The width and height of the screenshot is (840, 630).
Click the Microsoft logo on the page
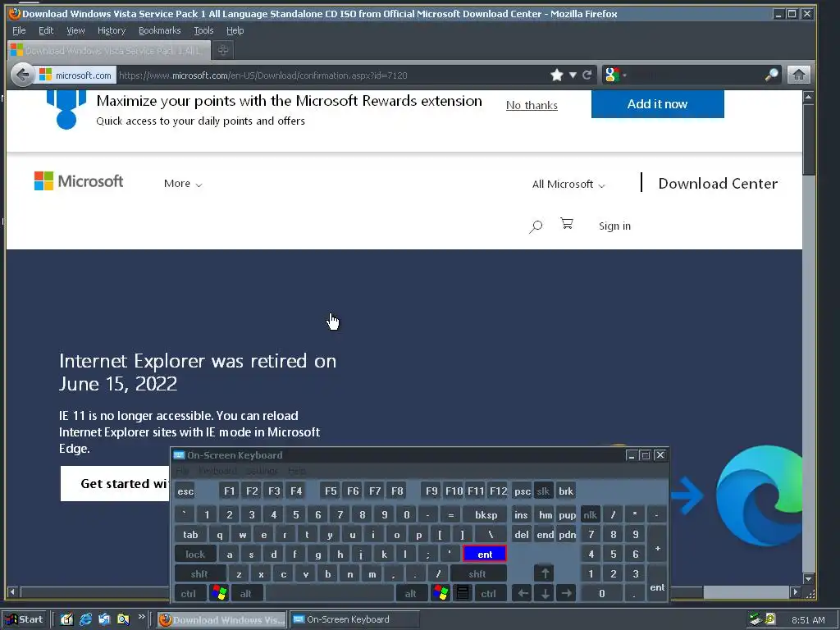(x=79, y=181)
